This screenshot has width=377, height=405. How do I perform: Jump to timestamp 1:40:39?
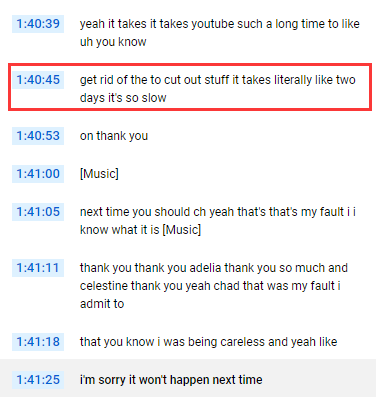coord(38,24)
